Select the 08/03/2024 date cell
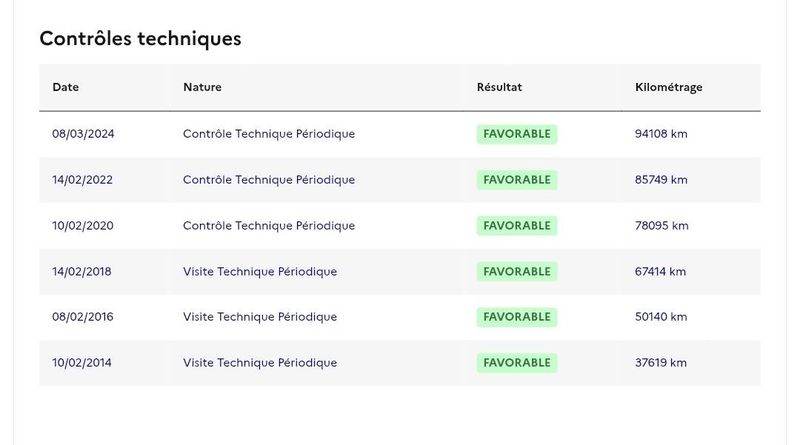Image resolution: width=800 pixels, height=445 pixels. [83, 134]
